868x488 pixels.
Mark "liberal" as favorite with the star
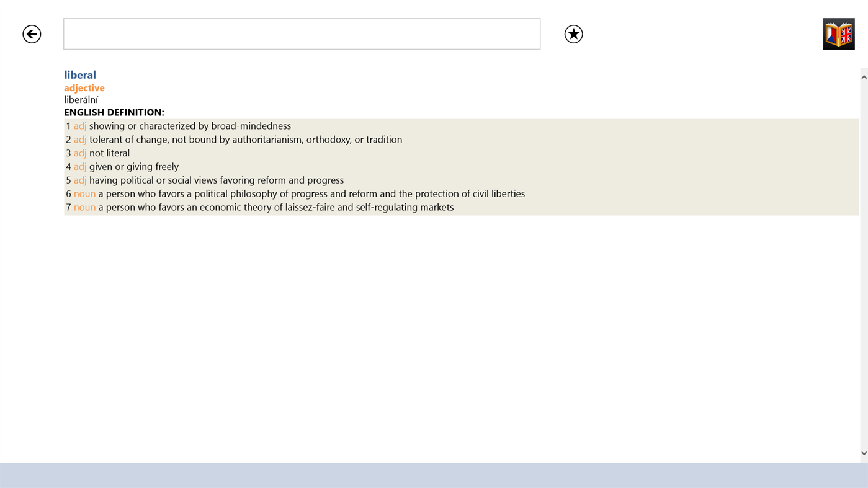click(573, 34)
